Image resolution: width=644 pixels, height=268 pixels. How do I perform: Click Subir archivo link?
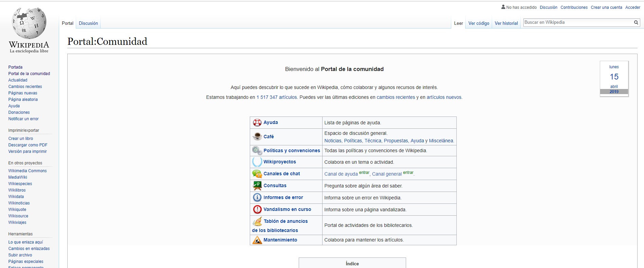click(20, 255)
